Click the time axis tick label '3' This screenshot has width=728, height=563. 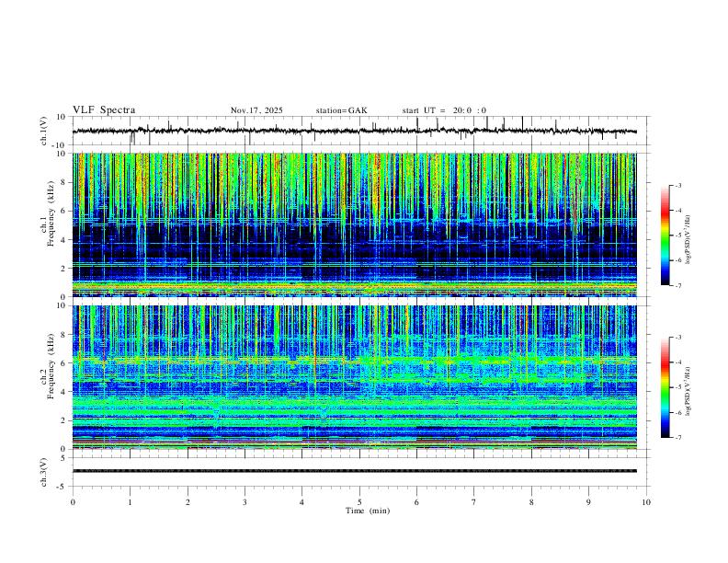coord(245,502)
